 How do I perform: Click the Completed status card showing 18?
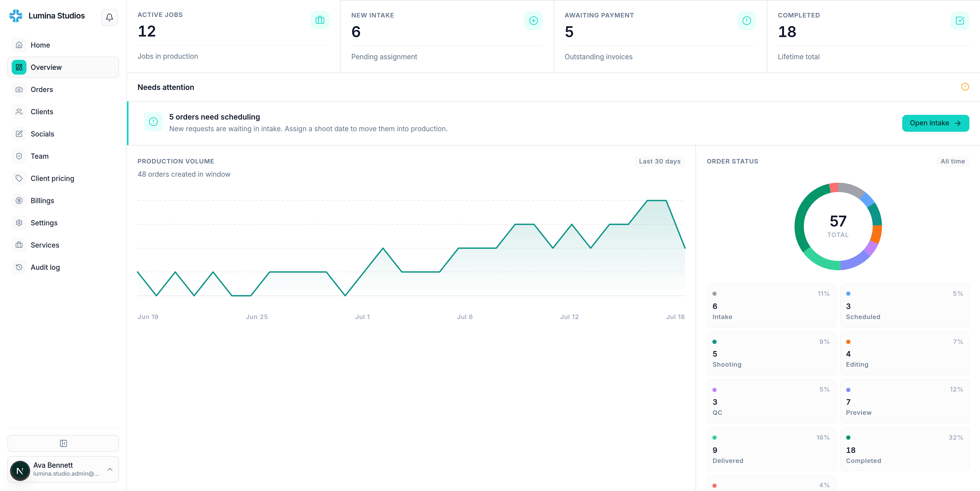tap(904, 449)
